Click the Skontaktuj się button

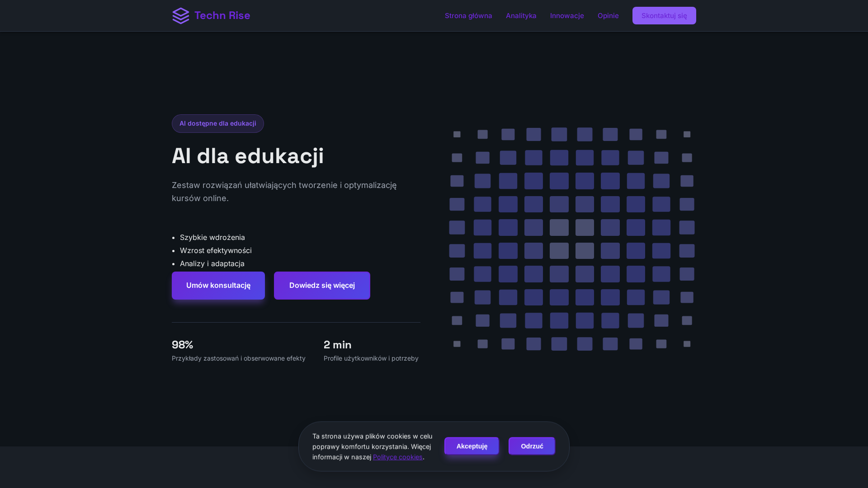click(664, 16)
